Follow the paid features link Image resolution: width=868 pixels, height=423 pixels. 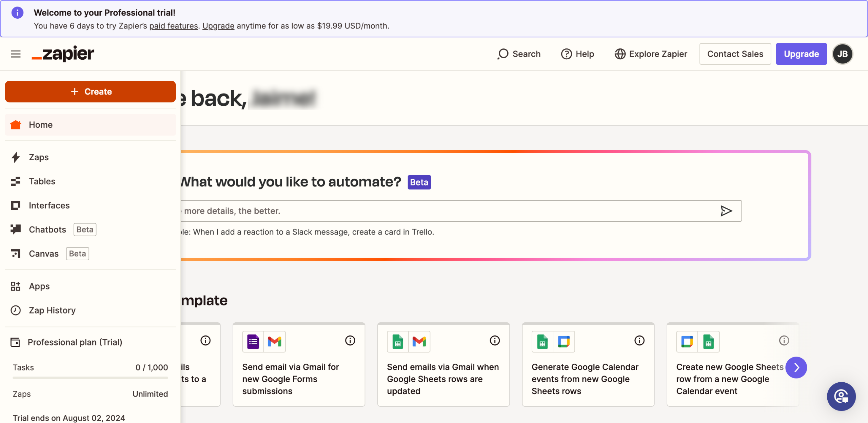coord(174,26)
